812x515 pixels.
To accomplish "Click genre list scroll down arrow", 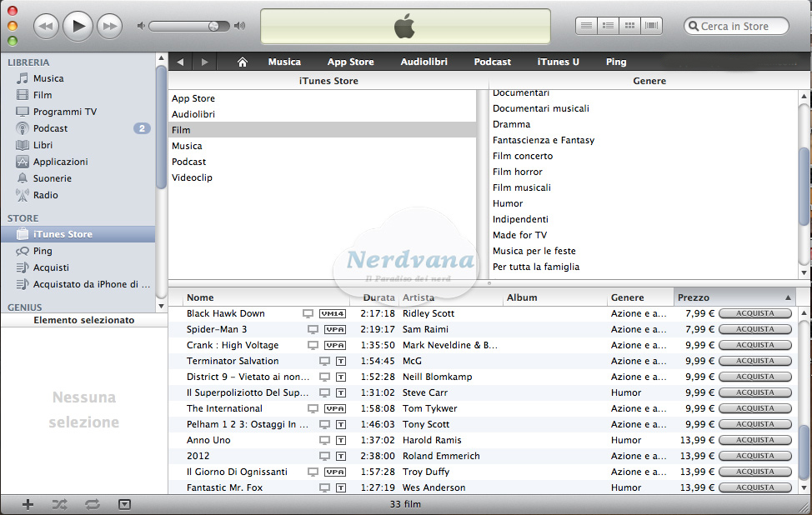I will pos(804,272).
